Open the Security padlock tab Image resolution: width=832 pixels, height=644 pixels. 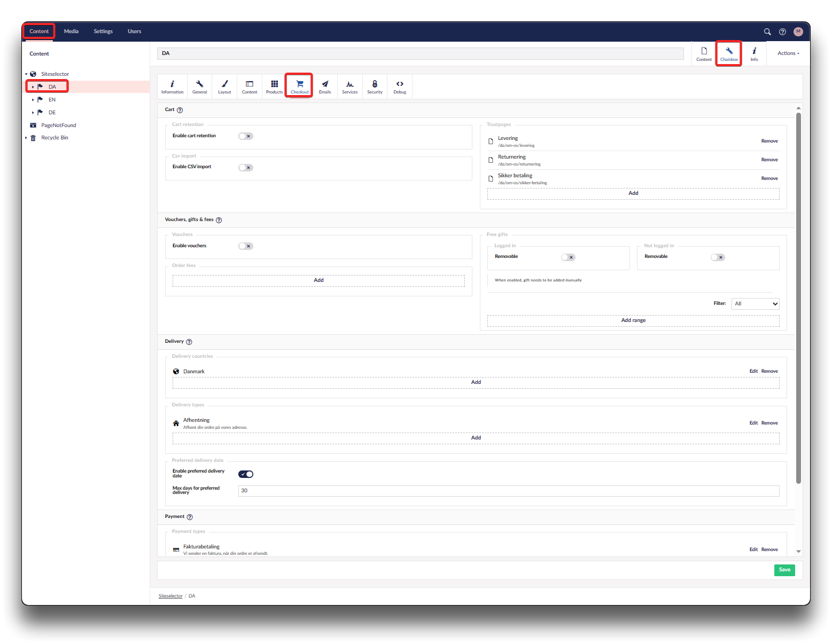pos(375,87)
